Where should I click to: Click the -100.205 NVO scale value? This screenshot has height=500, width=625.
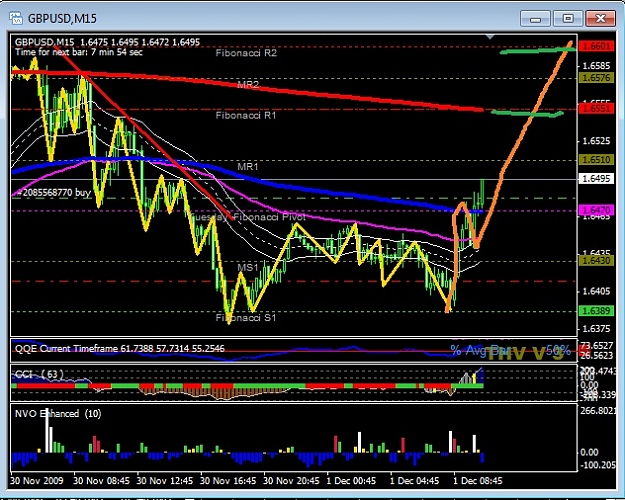tap(599, 465)
